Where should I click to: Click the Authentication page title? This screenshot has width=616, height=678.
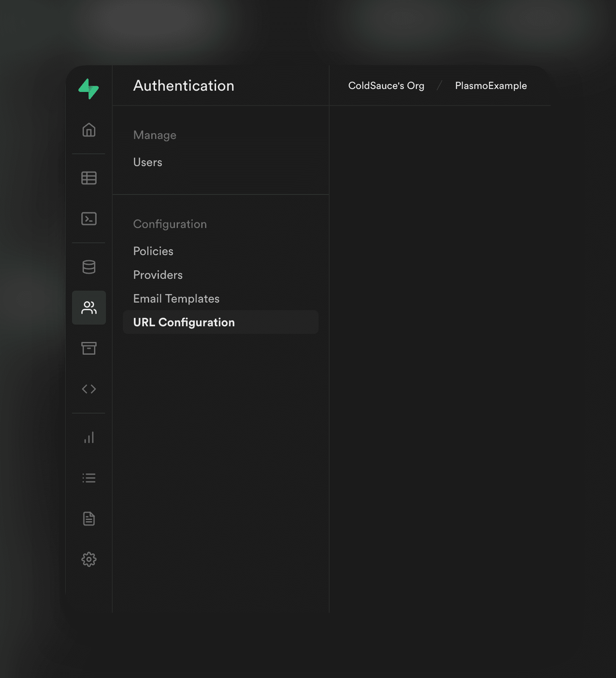(x=183, y=86)
